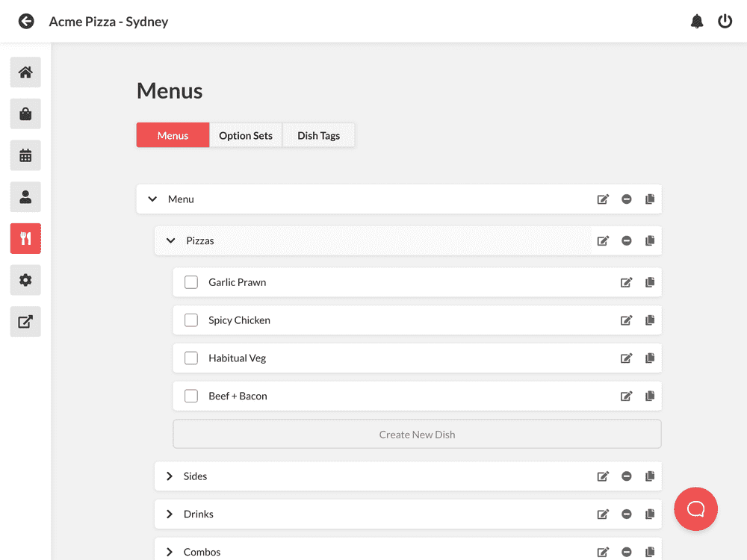
Task: Click the power logout icon
Action: click(725, 22)
